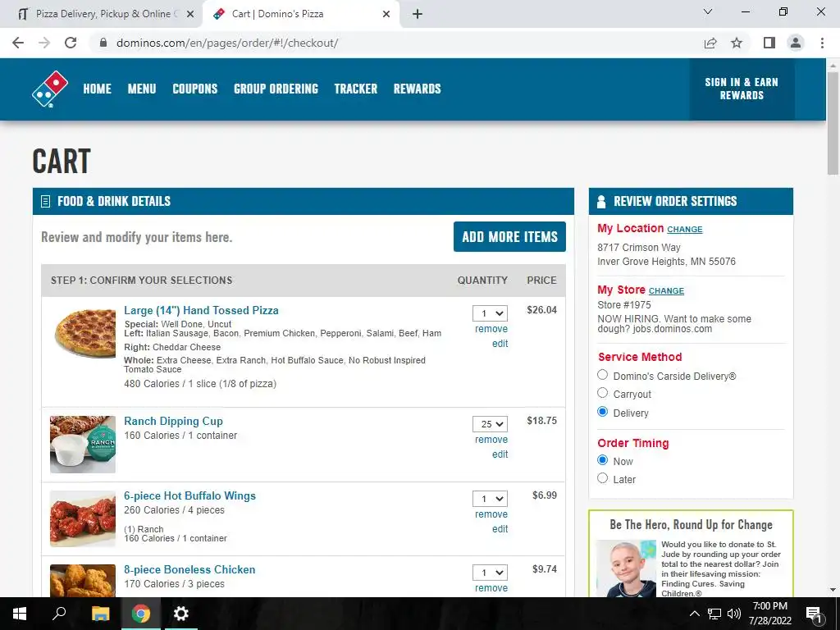Open volume control in tray
The image size is (840, 630).
coord(734,614)
